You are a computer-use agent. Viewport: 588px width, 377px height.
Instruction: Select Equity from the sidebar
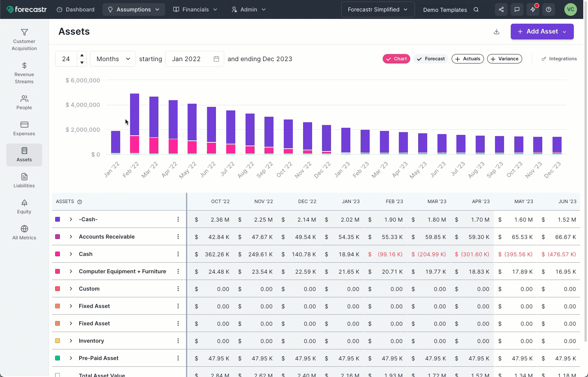click(x=24, y=207)
